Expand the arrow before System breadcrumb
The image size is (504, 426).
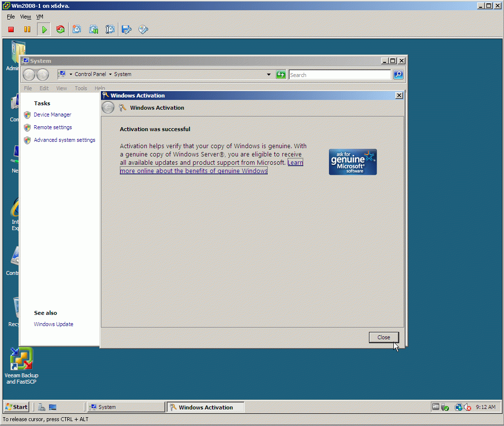pyautogui.click(x=110, y=74)
